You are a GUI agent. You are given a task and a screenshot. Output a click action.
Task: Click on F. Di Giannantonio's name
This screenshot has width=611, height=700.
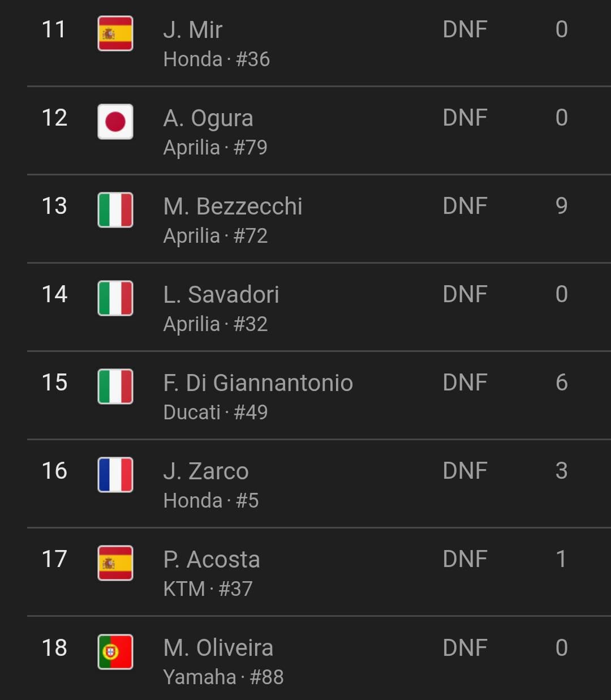coord(258,383)
